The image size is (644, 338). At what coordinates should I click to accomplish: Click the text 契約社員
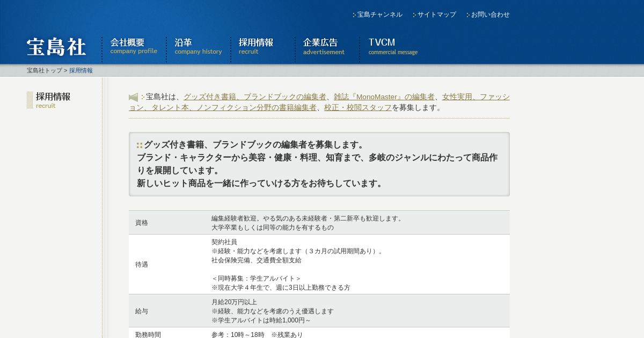pyautogui.click(x=224, y=242)
